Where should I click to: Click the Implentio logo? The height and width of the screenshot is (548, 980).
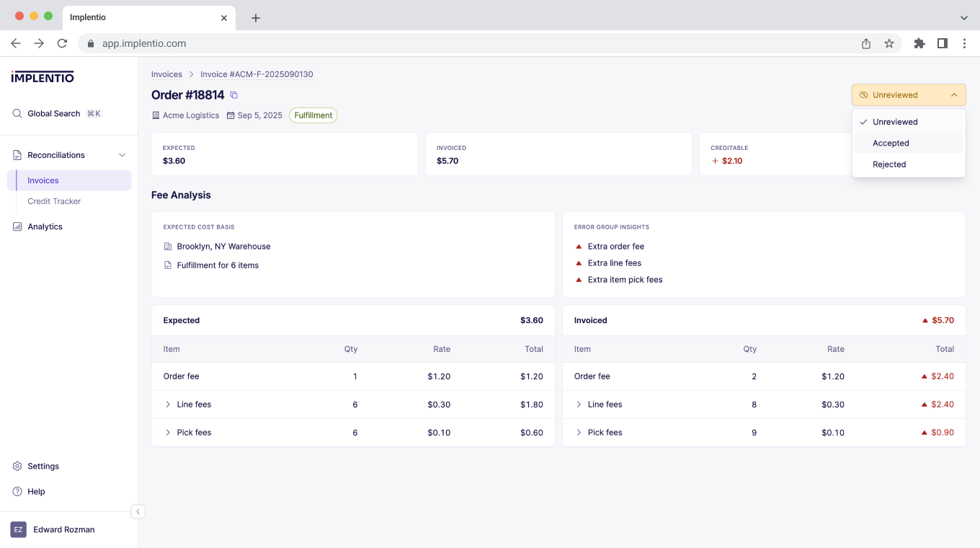(42, 77)
